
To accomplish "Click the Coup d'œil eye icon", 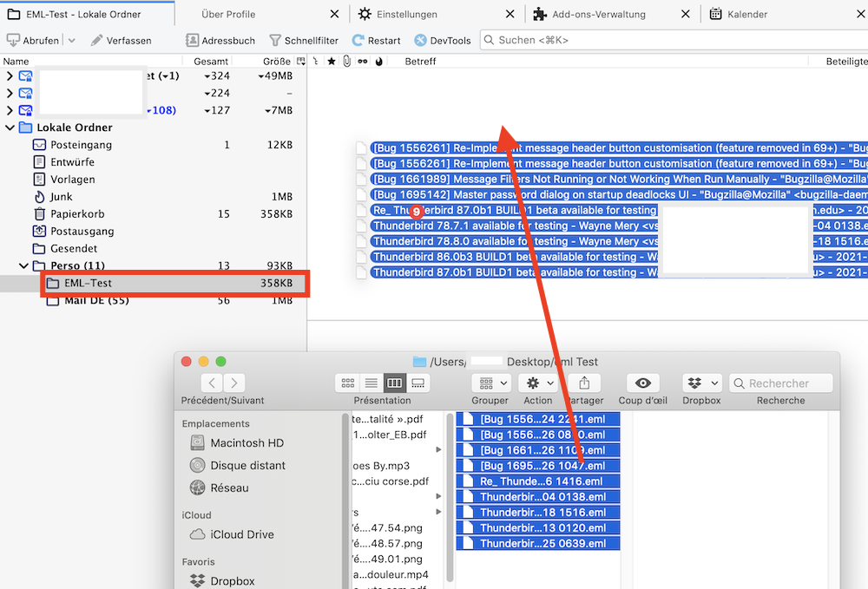I will coord(643,383).
